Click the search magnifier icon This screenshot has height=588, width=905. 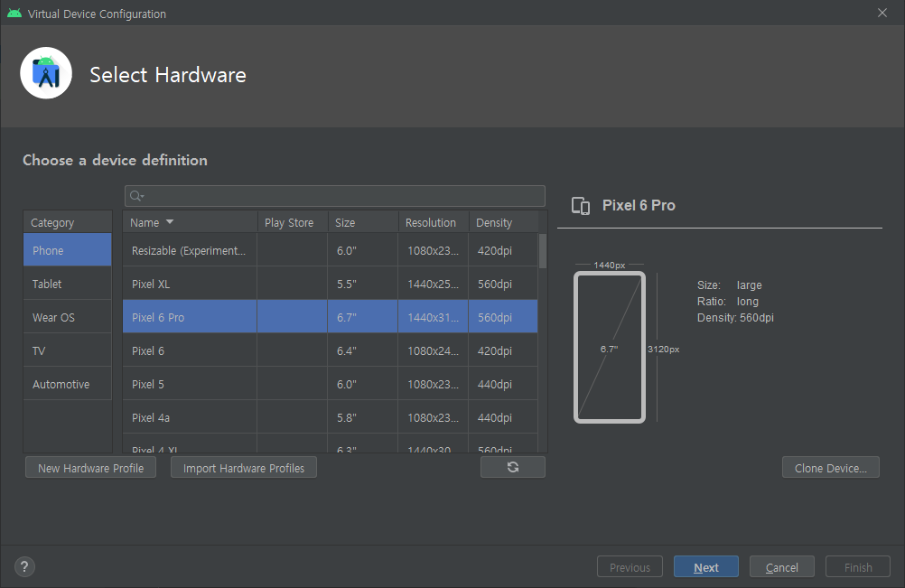point(136,196)
